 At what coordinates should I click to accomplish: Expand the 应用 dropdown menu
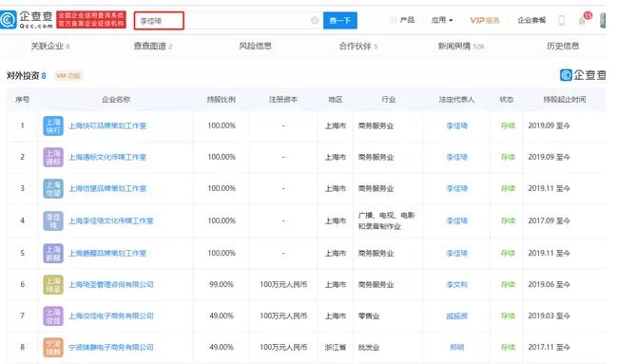[x=442, y=20]
